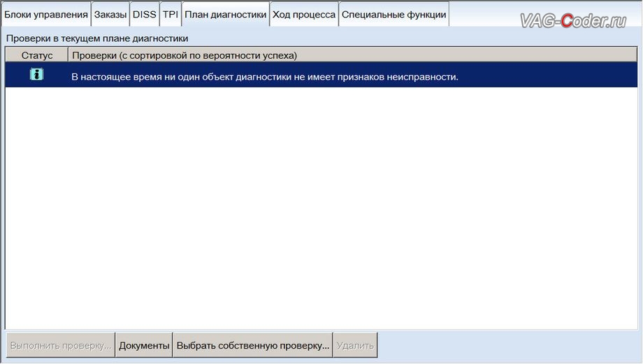Click Выбрать собственную проверку
This screenshot has width=643, height=364.
click(253, 346)
